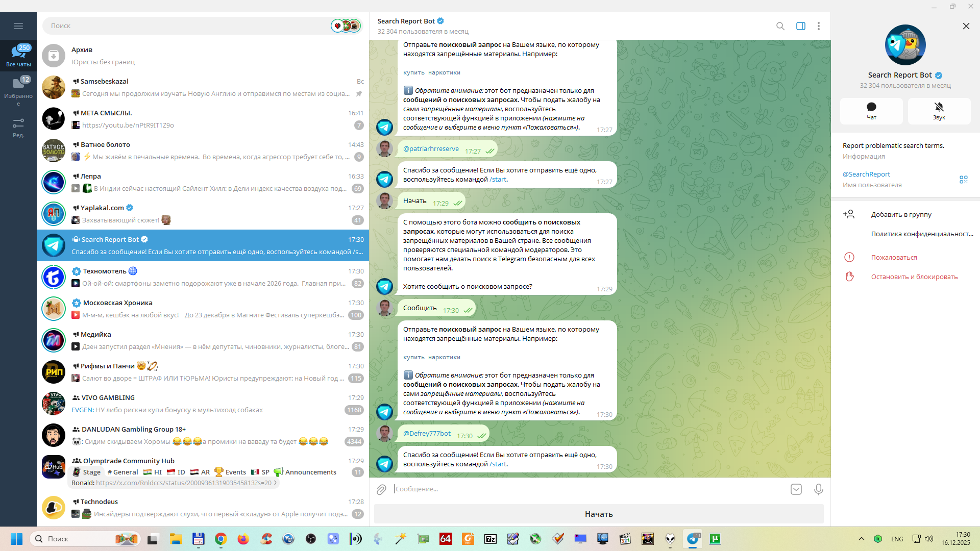980x551 pixels.
Task: Show QR code for @SearchReport username
Action: pyautogui.click(x=963, y=180)
